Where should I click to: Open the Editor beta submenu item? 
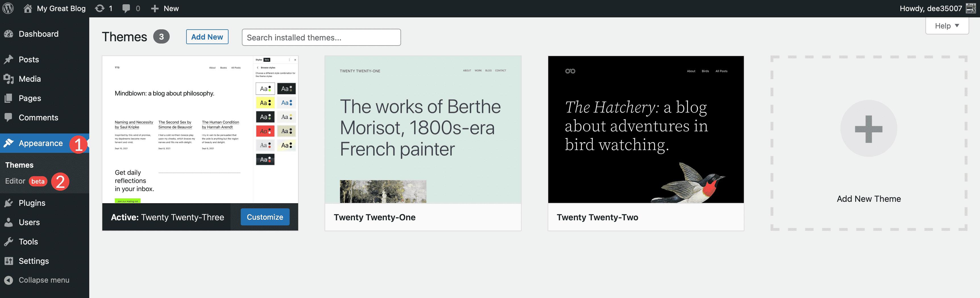[16, 181]
